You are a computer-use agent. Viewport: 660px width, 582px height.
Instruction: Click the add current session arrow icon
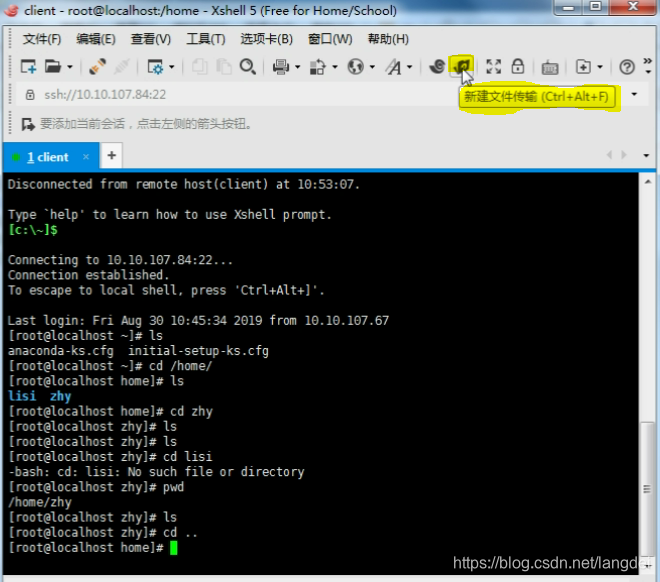(x=28, y=124)
